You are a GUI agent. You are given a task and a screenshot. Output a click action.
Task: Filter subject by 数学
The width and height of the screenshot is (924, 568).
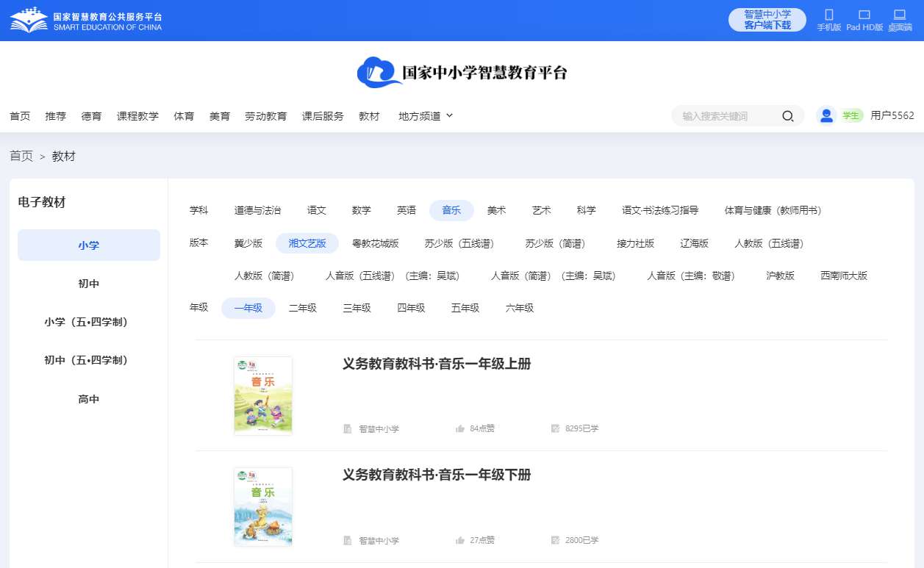[362, 210]
